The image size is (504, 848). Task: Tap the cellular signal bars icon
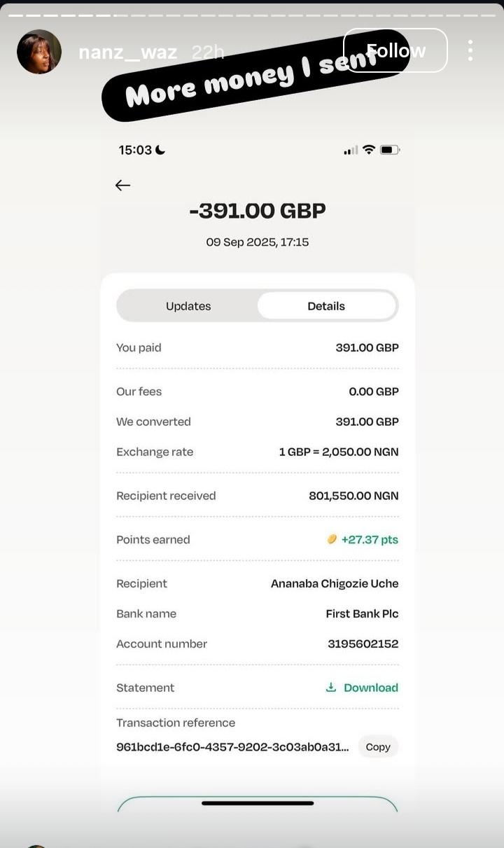[351, 150]
